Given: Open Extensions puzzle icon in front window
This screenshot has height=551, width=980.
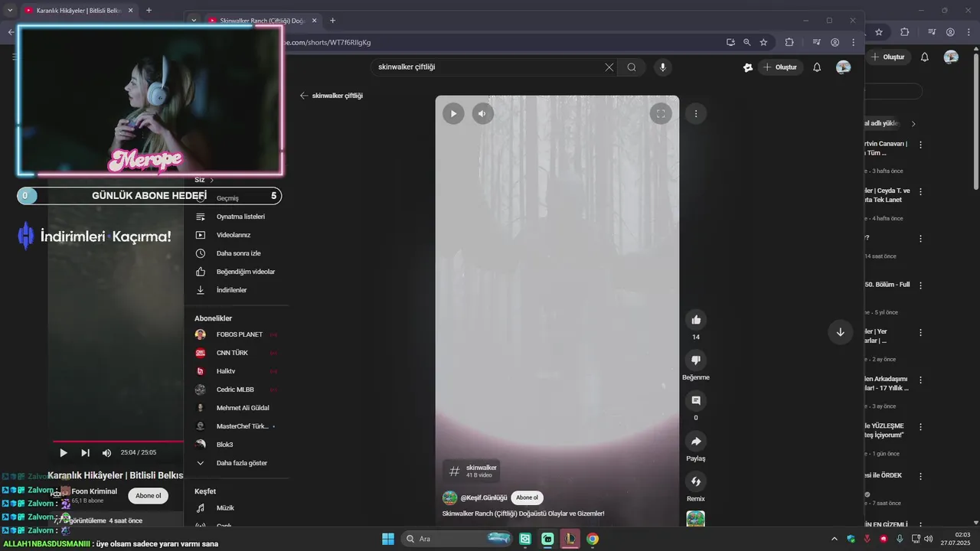Looking at the screenshot, I should [x=789, y=43].
